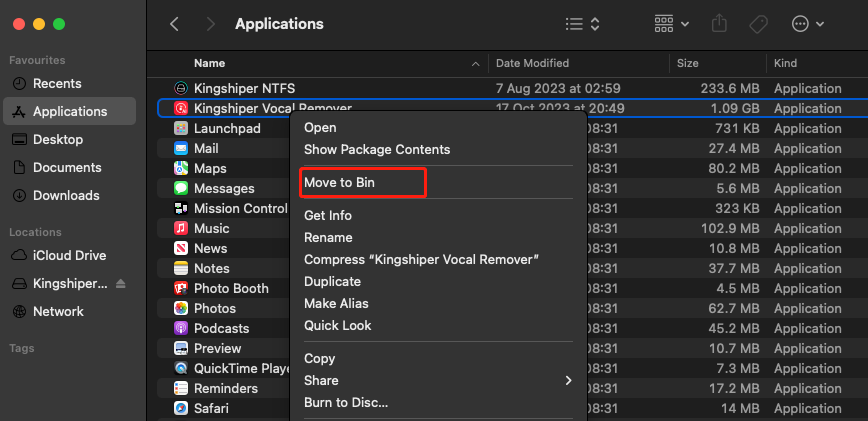Image resolution: width=868 pixels, height=421 pixels.
Task: Go forward with the right chevron
Action: [210, 24]
